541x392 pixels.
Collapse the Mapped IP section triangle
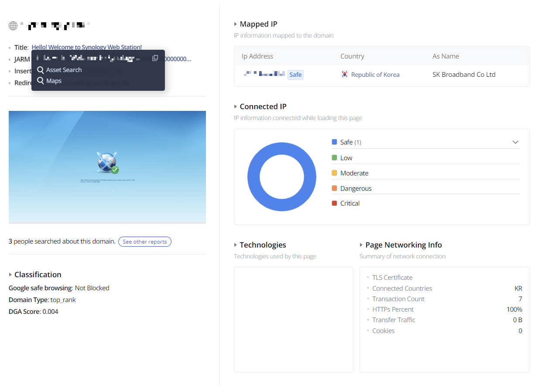coord(236,24)
